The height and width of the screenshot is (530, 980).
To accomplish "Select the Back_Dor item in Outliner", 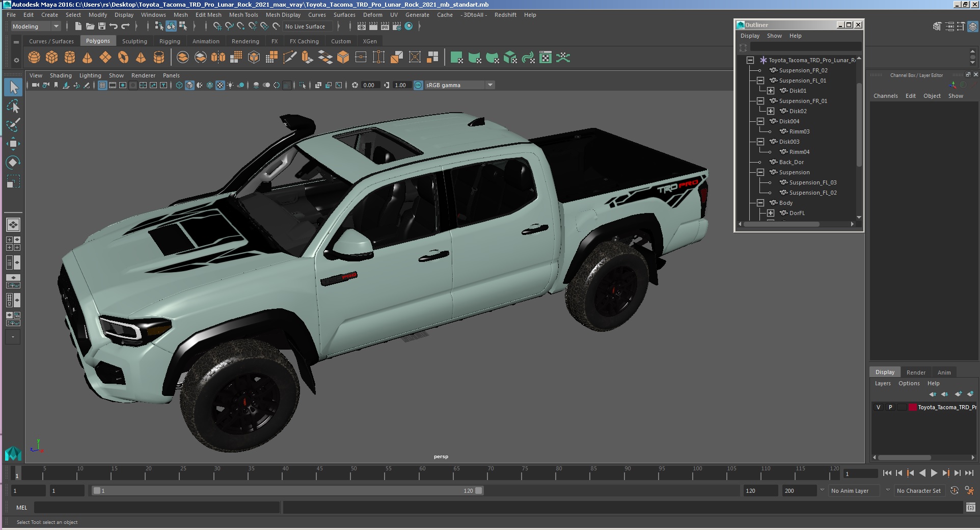I will tap(791, 162).
